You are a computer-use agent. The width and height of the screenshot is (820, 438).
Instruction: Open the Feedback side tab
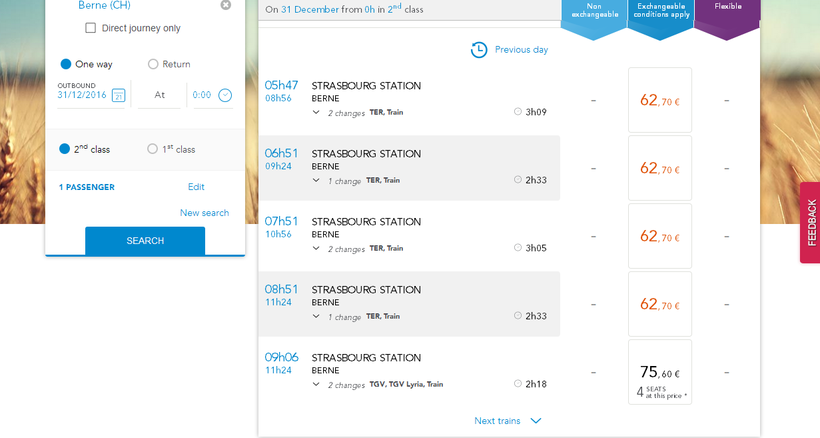[810, 222]
